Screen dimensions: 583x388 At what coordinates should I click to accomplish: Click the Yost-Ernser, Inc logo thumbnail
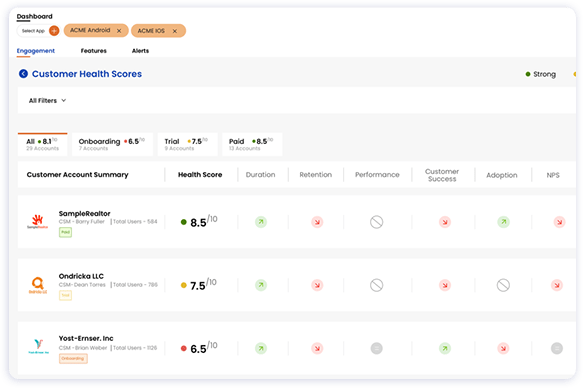(39, 346)
